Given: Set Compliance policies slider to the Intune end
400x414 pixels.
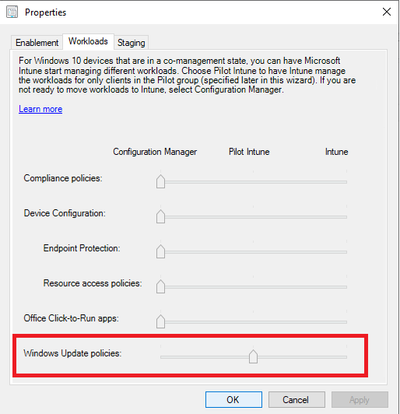Looking at the screenshot, I should click(346, 182).
